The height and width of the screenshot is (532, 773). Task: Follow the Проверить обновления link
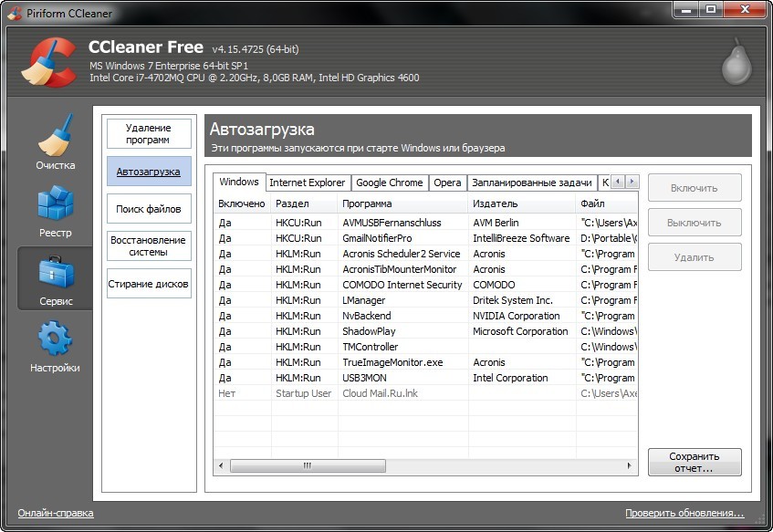(x=684, y=513)
